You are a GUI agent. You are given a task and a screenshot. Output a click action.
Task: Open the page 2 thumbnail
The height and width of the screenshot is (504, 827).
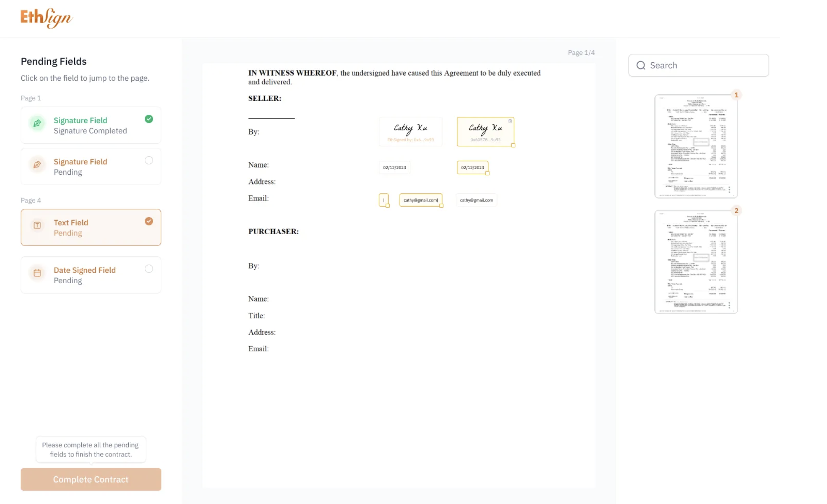coord(696,262)
